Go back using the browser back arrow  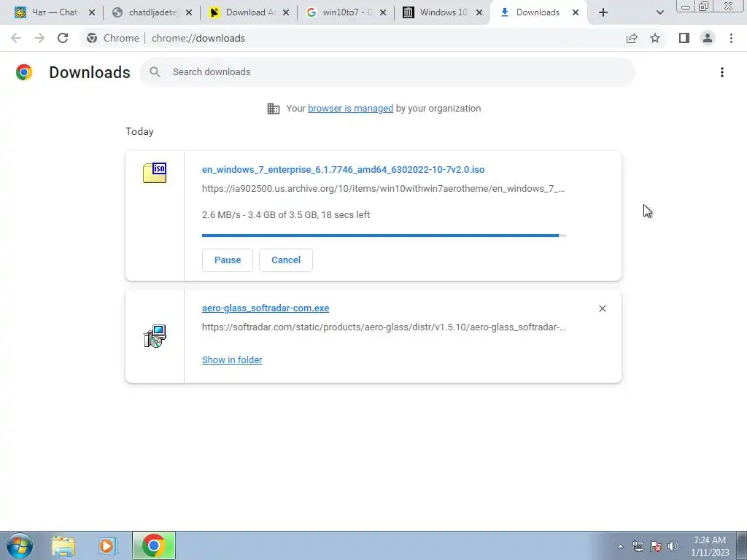(x=16, y=38)
